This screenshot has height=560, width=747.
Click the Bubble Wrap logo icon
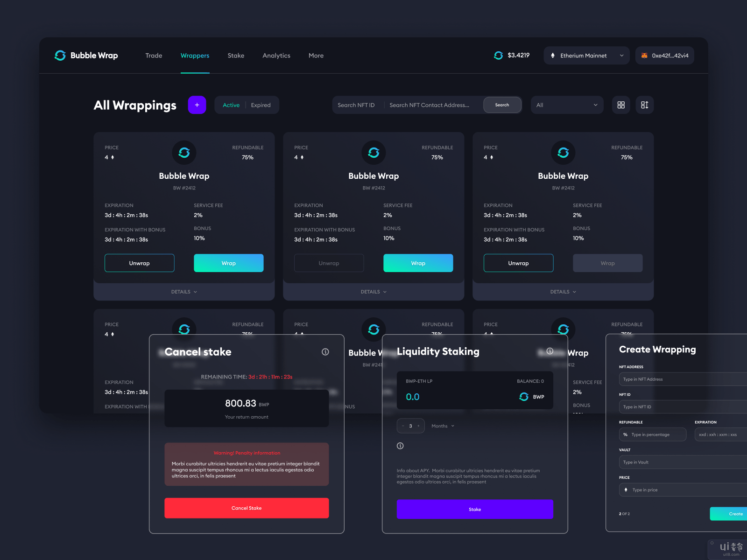point(60,56)
